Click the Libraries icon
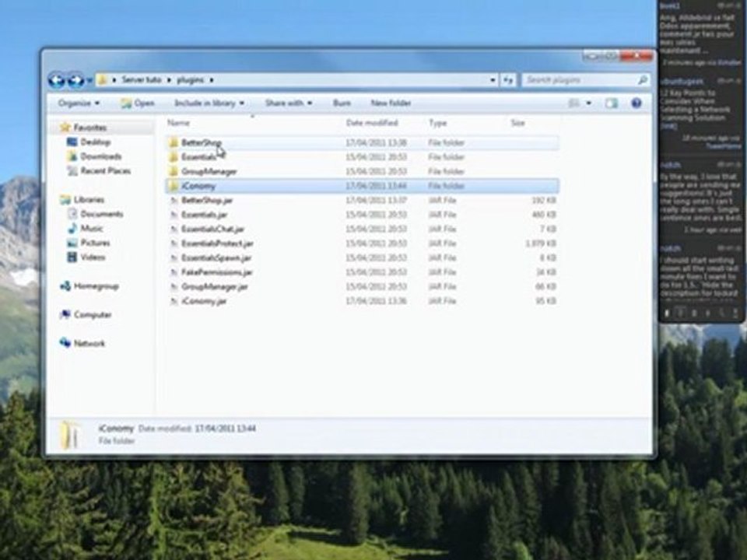Screen dimensions: 747x560 point(65,200)
